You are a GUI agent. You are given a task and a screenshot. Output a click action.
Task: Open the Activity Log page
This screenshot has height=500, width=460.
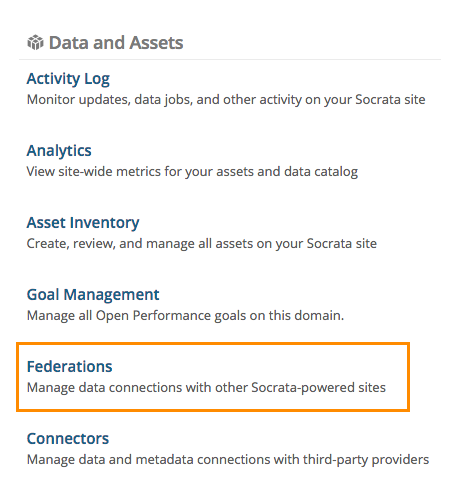pos(68,79)
